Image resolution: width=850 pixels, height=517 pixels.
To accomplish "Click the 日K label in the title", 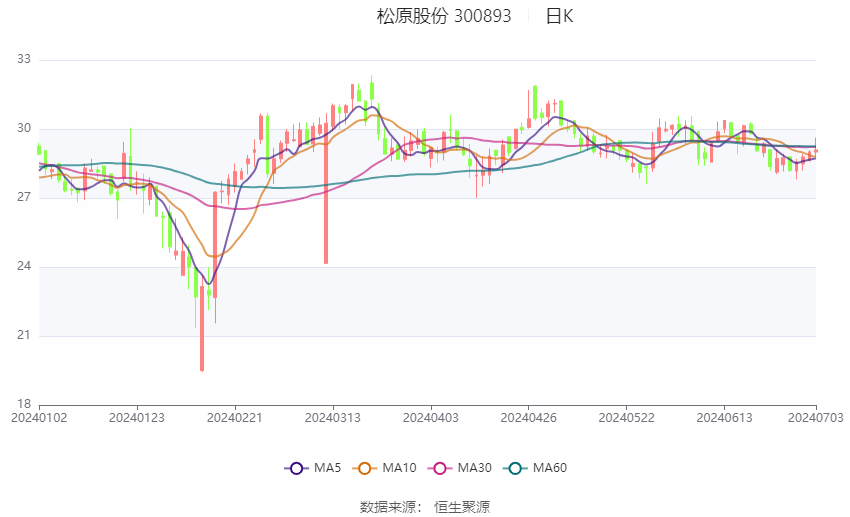I will click(559, 16).
